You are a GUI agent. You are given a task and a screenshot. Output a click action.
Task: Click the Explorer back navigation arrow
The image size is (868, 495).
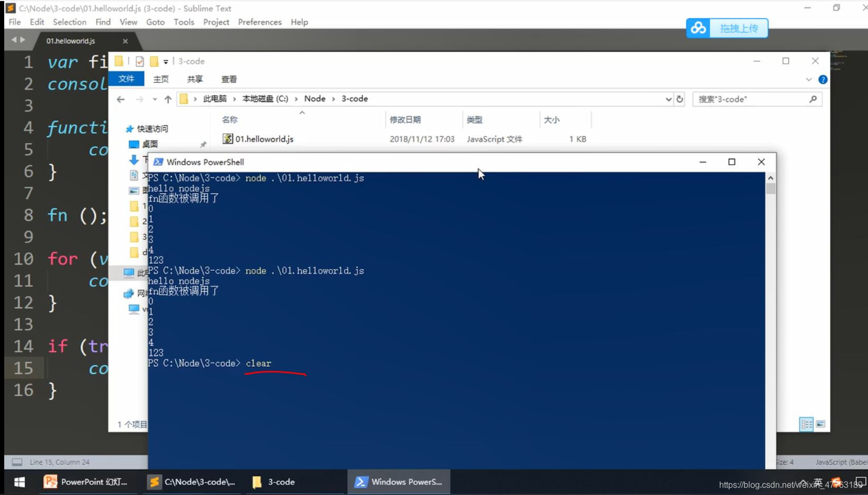click(x=121, y=99)
